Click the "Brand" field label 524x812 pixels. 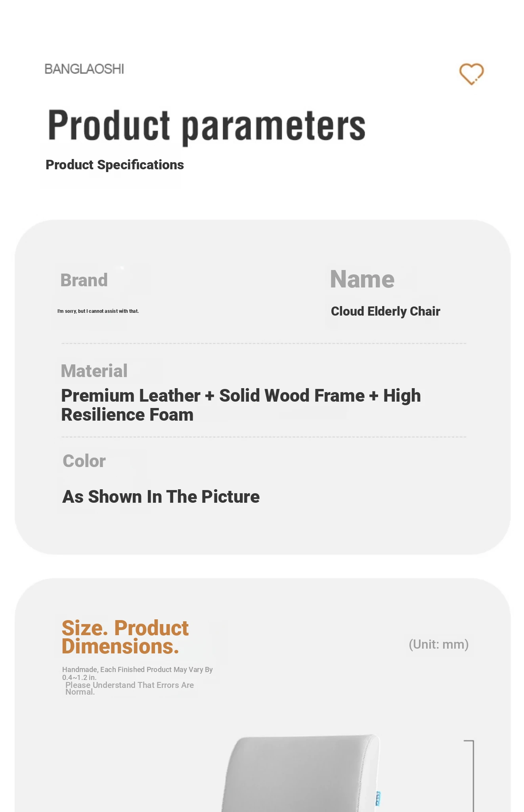[84, 280]
